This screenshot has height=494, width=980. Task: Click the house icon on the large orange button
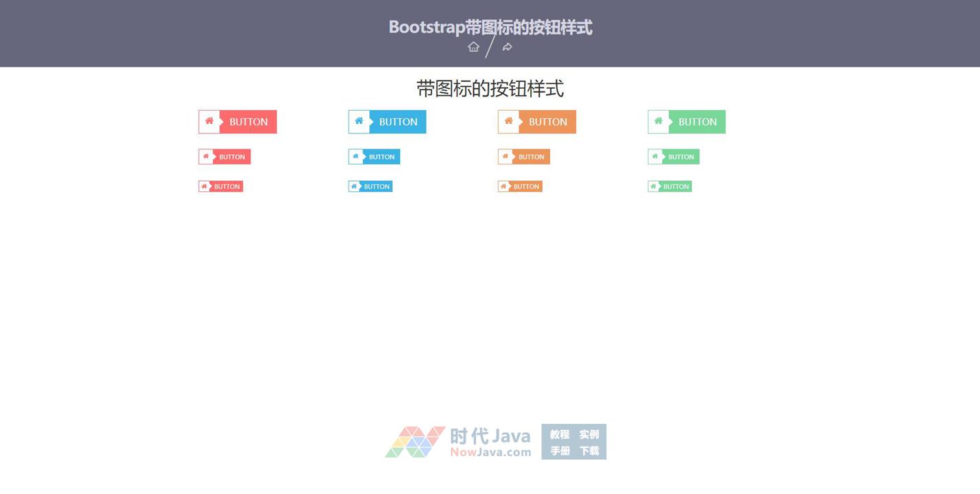pyautogui.click(x=508, y=121)
